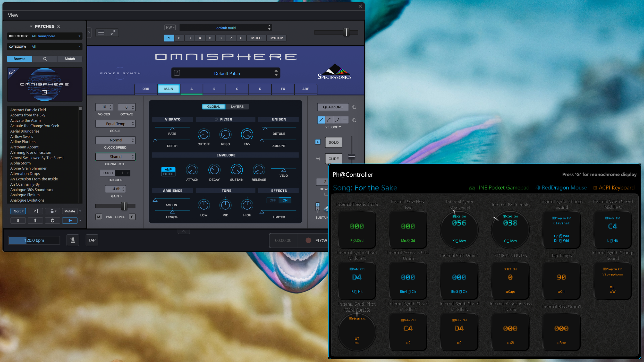Click the Patches zoom magnifier icon
Image resolution: width=644 pixels, height=362 pixels.
point(59,27)
